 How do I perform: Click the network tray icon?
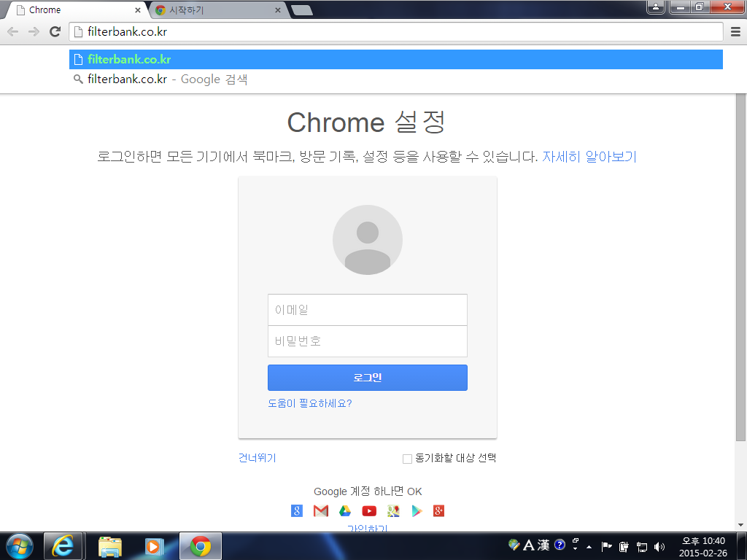click(x=642, y=547)
